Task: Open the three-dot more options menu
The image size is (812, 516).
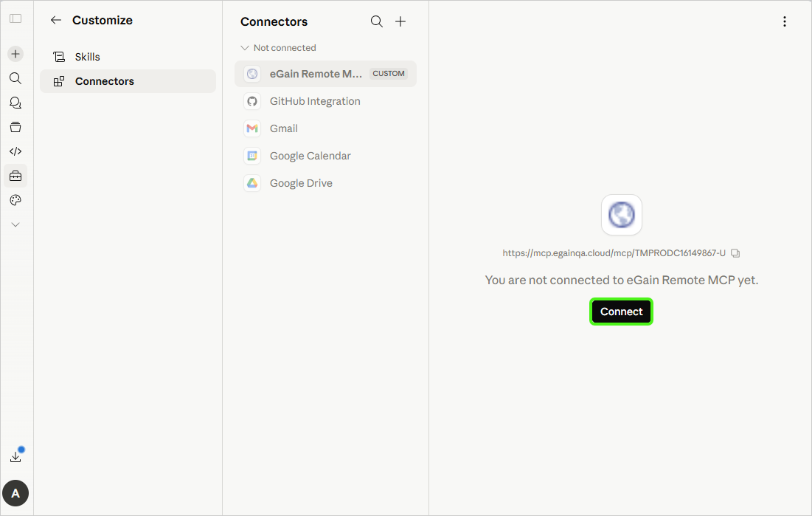Action: [785, 21]
